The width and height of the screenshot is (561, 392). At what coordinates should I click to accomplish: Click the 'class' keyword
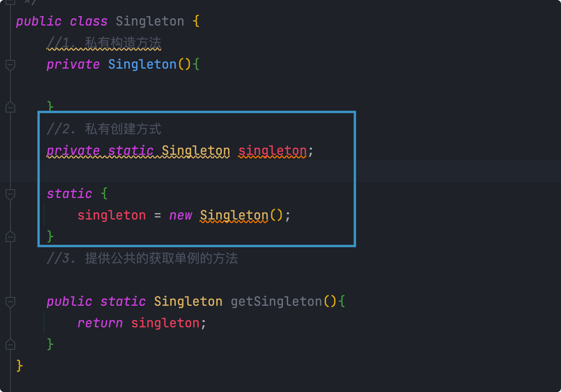tap(88, 21)
